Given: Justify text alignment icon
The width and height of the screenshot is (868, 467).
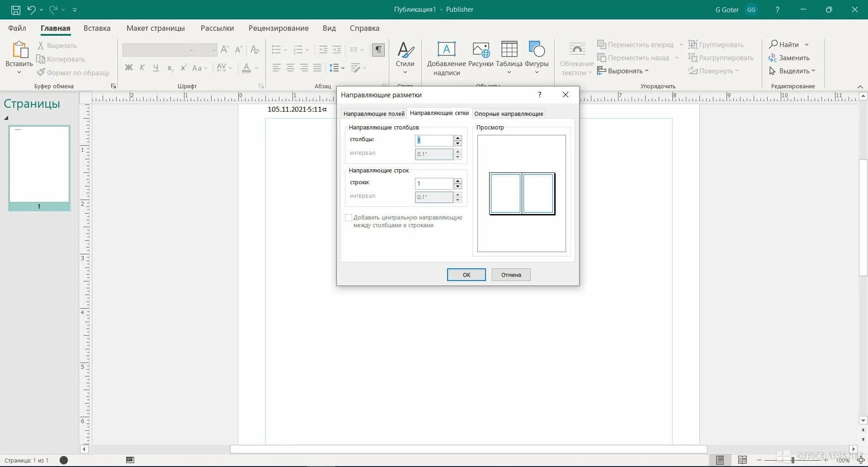Looking at the screenshot, I should (317, 68).
